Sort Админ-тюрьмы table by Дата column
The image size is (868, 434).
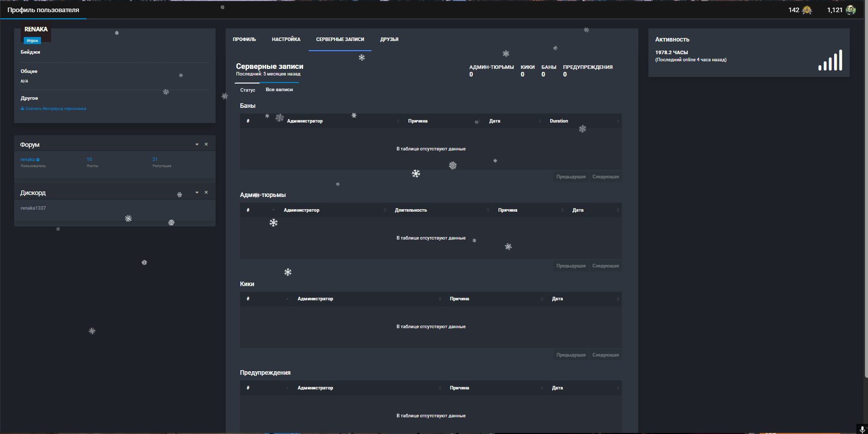click(594, 210)
